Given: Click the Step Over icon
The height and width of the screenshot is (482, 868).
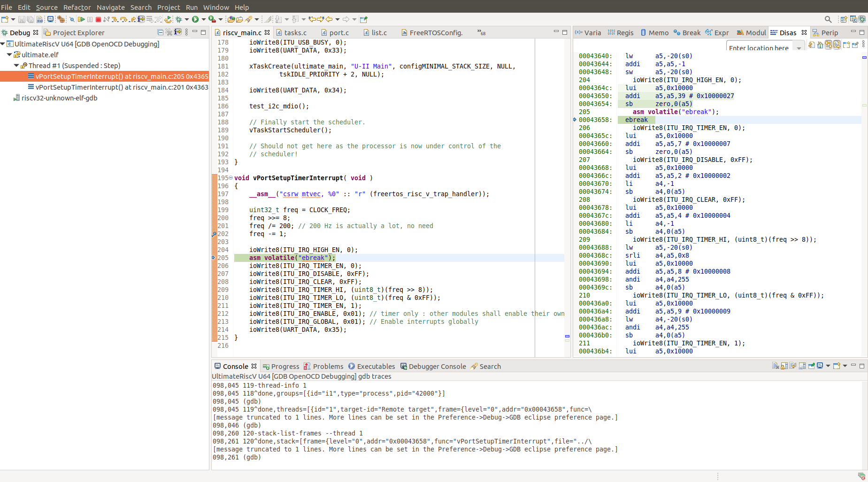Looking at the screenshot, I should pos(123,19).
